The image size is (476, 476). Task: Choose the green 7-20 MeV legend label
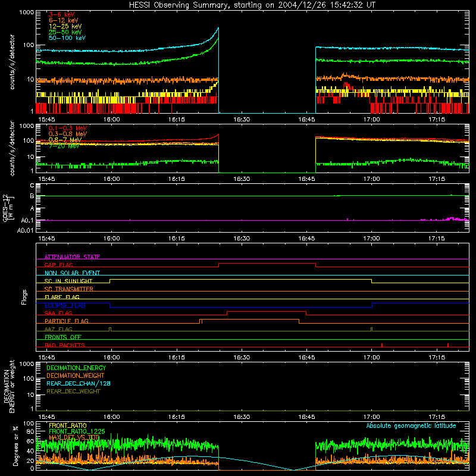pos(64,146)
